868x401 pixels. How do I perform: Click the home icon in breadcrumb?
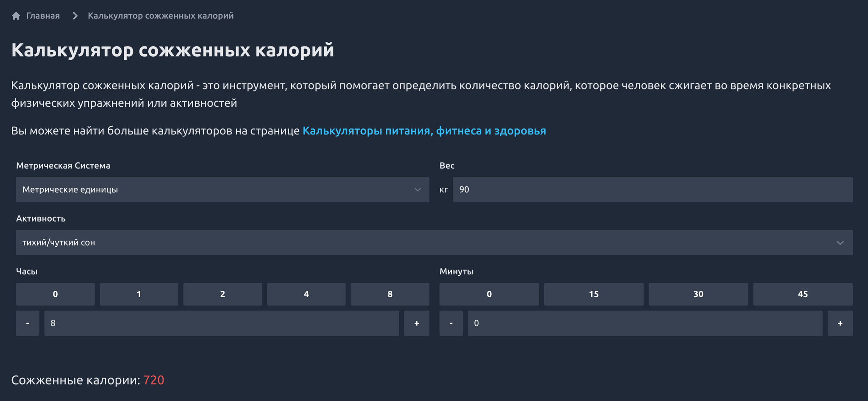point(16,16)
